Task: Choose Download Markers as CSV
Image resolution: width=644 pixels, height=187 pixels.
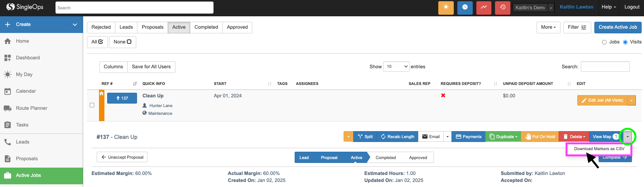Action: 599,149
